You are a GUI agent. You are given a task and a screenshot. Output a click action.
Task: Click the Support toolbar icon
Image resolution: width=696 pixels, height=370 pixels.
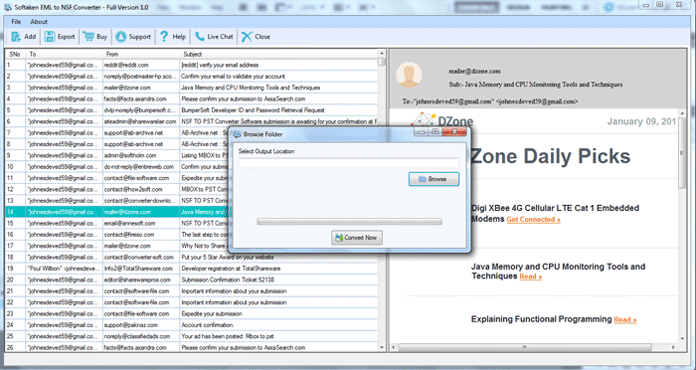[121, 37]
